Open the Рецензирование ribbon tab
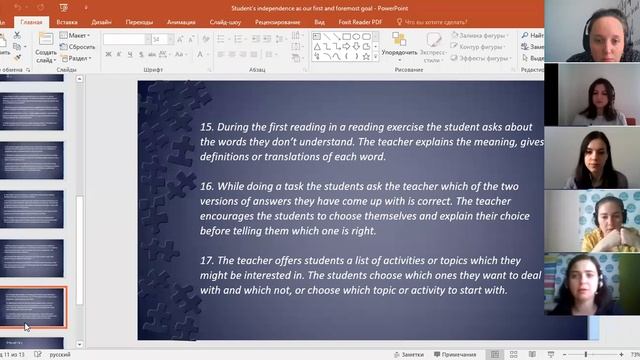The height and width of the screenshot is (360, 640). coord(278,22)
